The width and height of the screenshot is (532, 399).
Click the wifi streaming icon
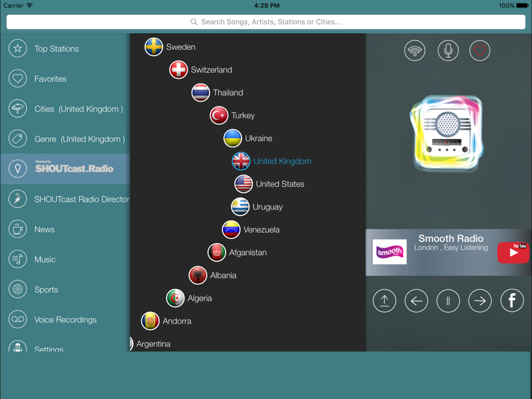414,51
